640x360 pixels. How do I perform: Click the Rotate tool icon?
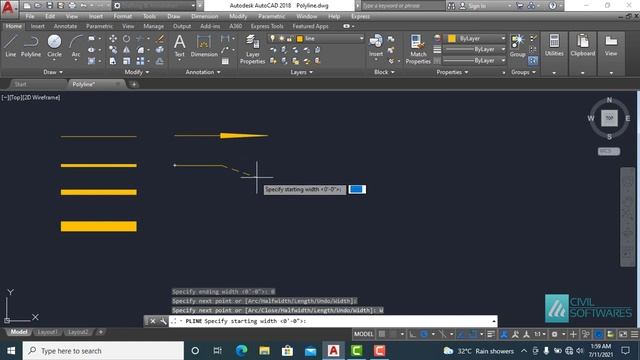127,38
